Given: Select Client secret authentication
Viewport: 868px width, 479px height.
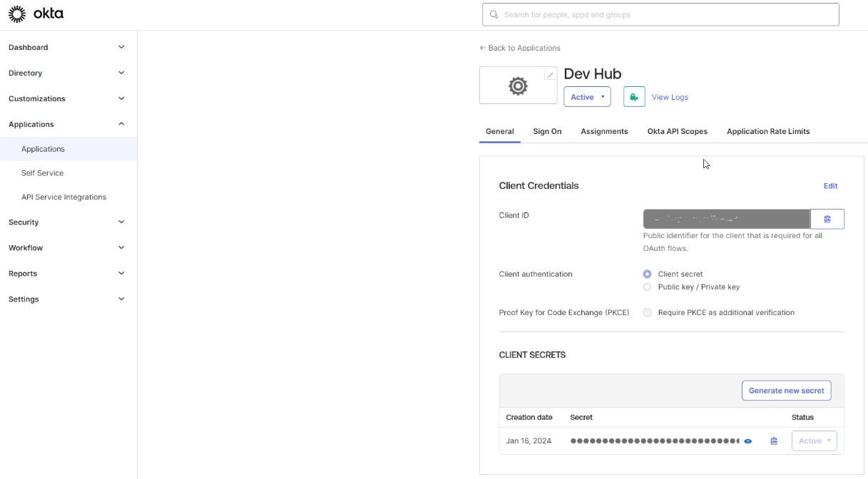Looking at the screenshot, I should point(647,274).
